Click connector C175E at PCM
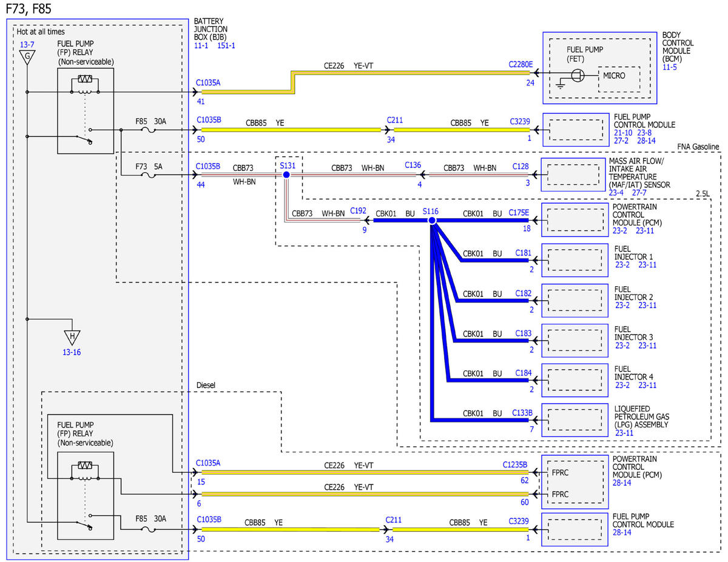The width and height of the screenshot is (728, 562). [518, 213]
